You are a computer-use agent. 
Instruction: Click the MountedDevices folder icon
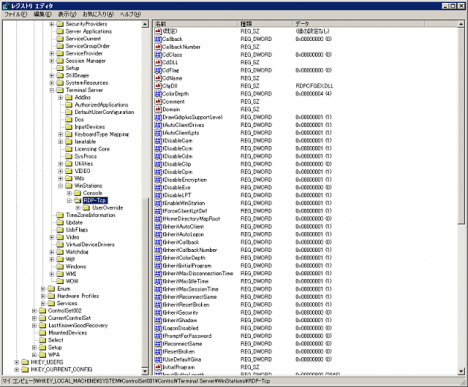point(43,333)
